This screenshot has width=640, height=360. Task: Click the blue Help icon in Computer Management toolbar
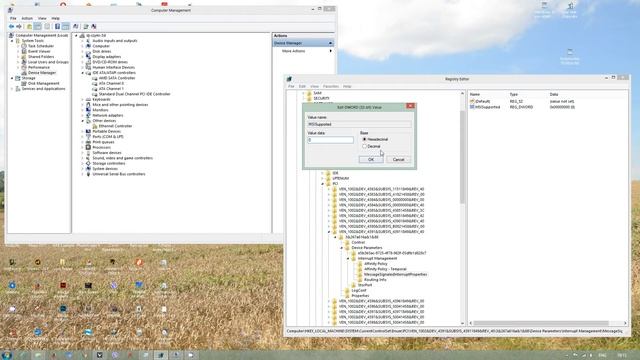click(x=57, y=27)
